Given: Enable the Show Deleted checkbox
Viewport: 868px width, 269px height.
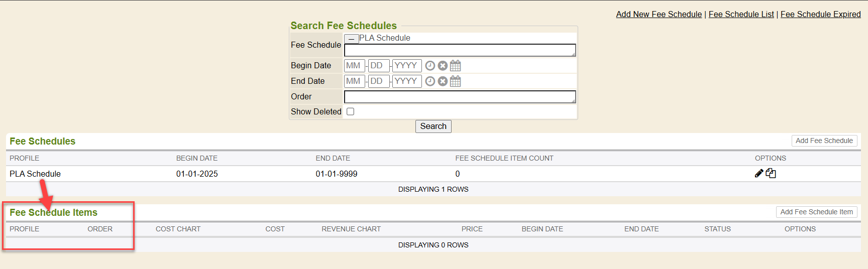Looking at the screenshot, I should pos(351,111).
